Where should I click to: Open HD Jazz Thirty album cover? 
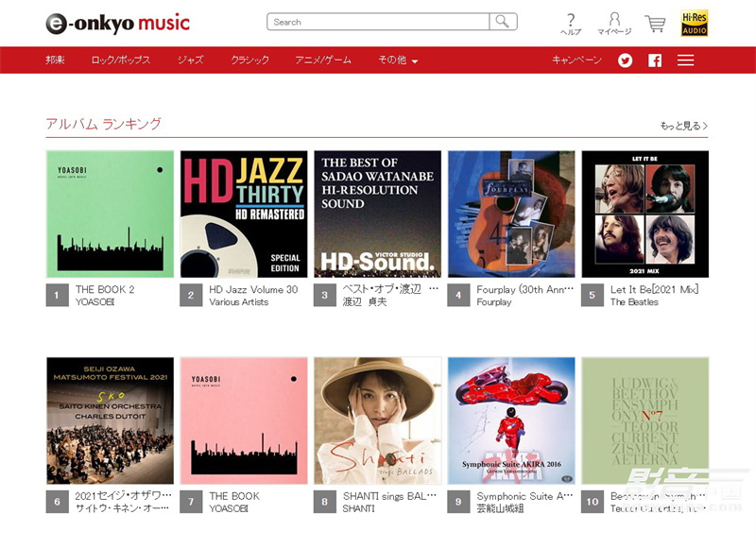click(244, 214)
